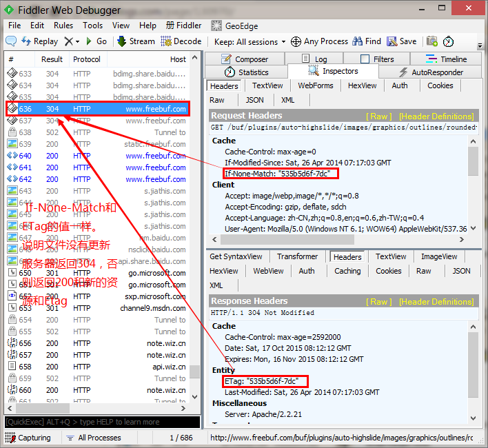
Task: Click the GeoEdge menu item
Action: tap(234, 26)
